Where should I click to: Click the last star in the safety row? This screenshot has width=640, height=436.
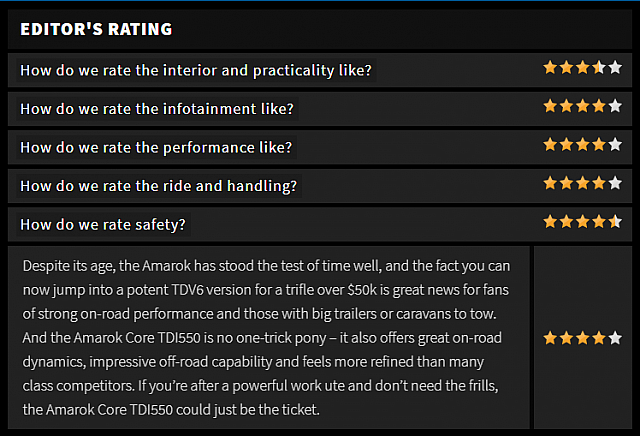(615, 222)
